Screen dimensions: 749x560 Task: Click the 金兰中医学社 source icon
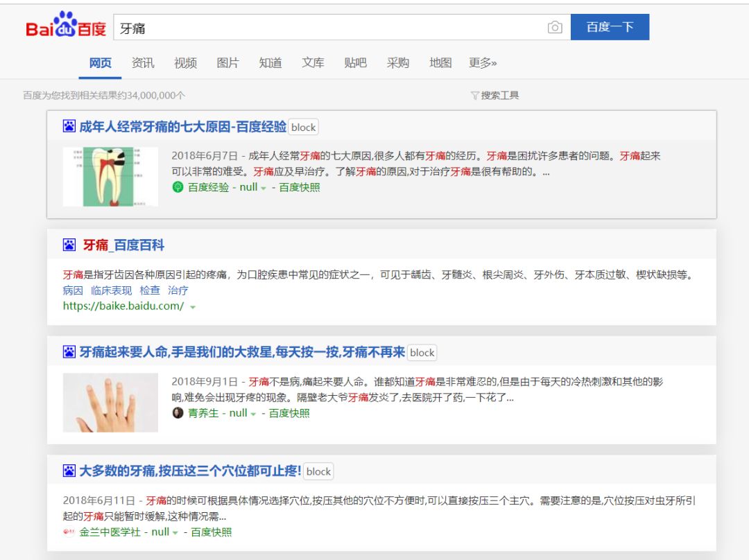(69, 532)
